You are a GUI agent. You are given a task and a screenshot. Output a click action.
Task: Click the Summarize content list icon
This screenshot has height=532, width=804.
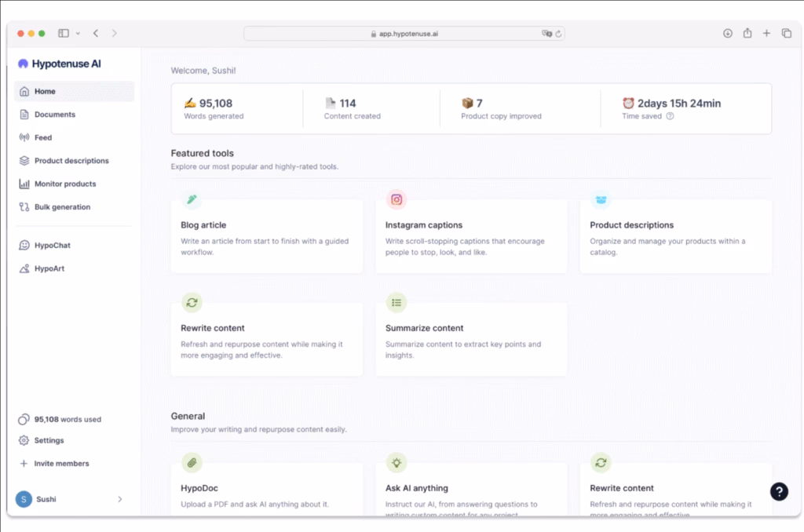click(x=397, y=302)
